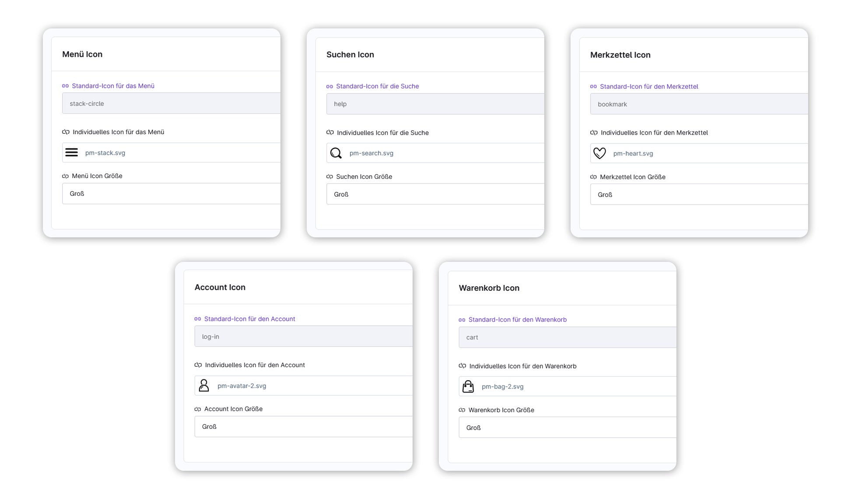Toggle inheritance link for Individuelles Icon Menü
Viewport: 851px width, 504px height.
(66, 132)
